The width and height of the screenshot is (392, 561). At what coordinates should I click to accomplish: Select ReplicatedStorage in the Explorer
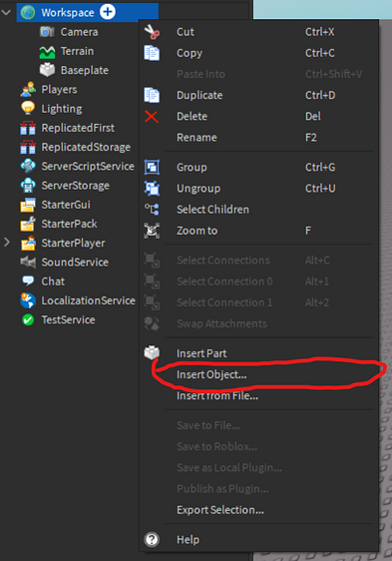tap(86, 147)
